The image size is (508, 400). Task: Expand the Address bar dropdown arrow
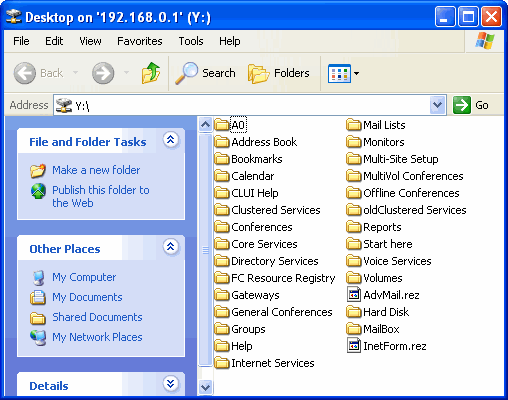[x=437, y=105]
